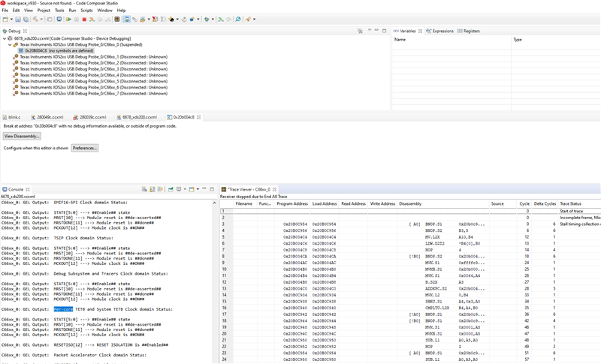The image size is (601, 364).
Task: Click the Suspend pause icon
Action: 77,19
